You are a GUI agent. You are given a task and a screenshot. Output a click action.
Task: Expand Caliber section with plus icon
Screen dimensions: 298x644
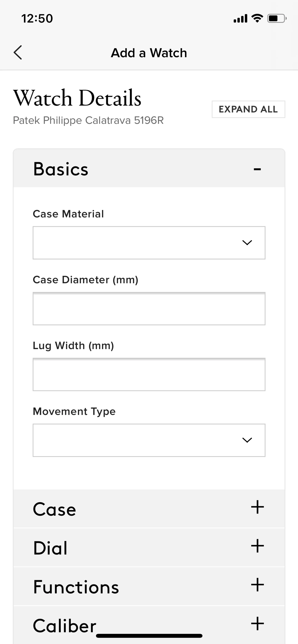257,624
